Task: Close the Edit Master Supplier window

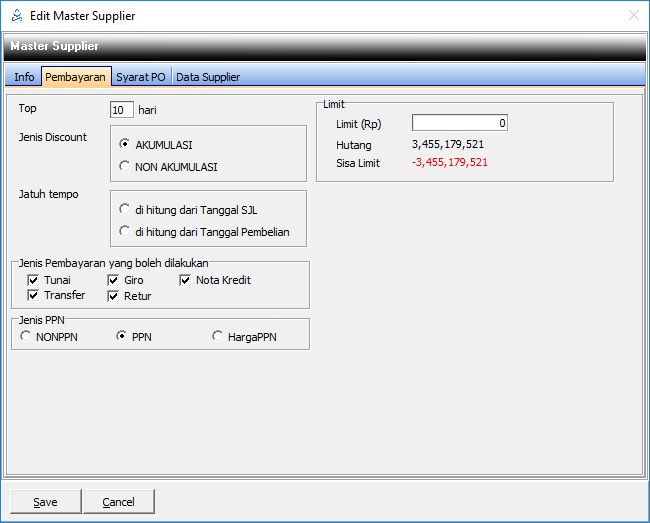Action: [x=633, y=16]
